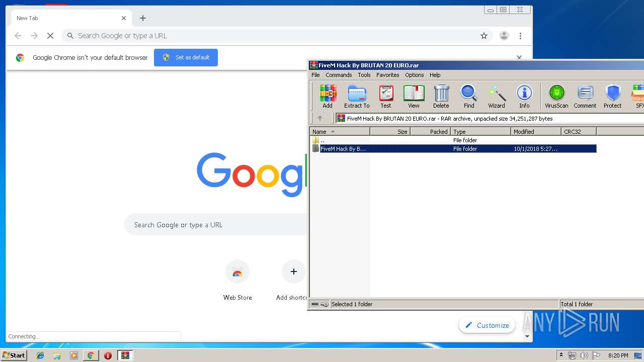Focus the Chrome address bar
Image resolution: width=644 pixels, height=362 pixels.
coord(278,36)
